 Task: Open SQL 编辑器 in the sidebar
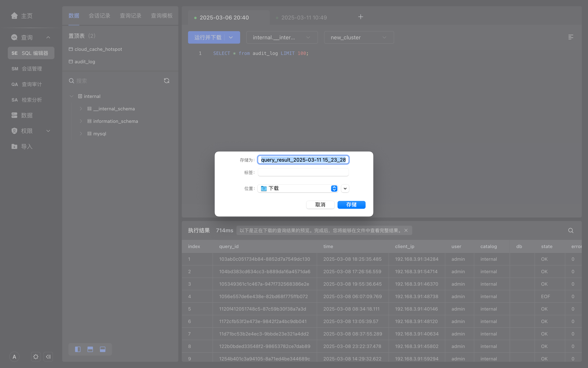tap(31, 53)
